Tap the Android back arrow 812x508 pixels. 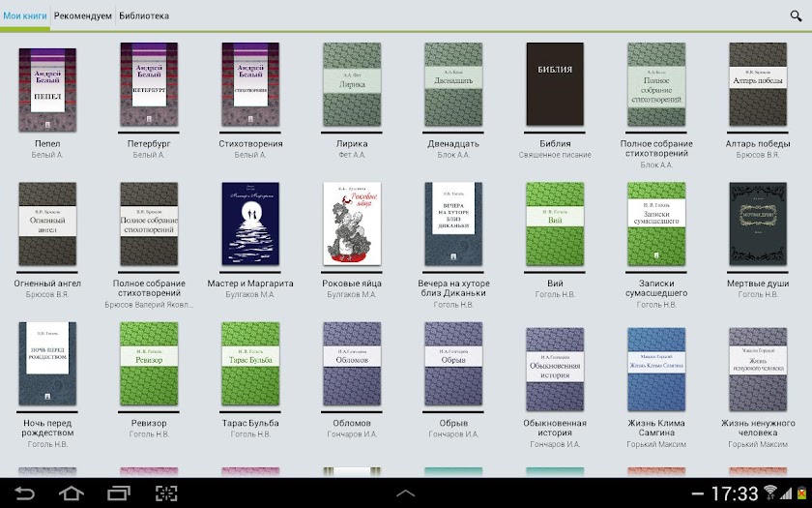tap(24, 493)
